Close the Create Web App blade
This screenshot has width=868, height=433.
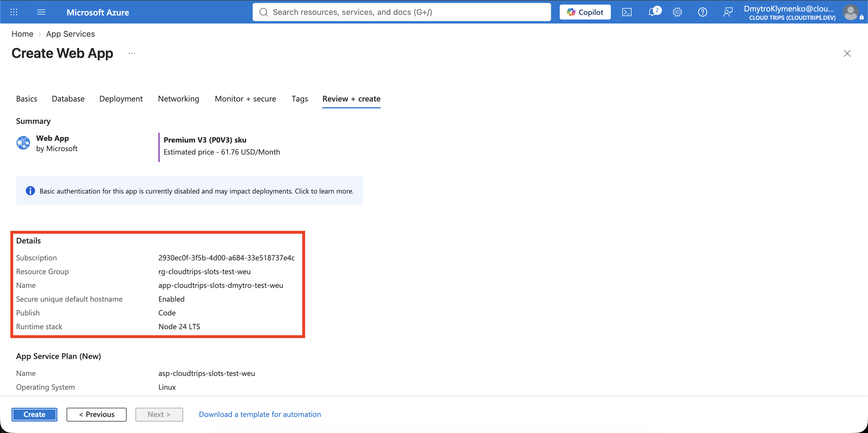click(847, 53)
